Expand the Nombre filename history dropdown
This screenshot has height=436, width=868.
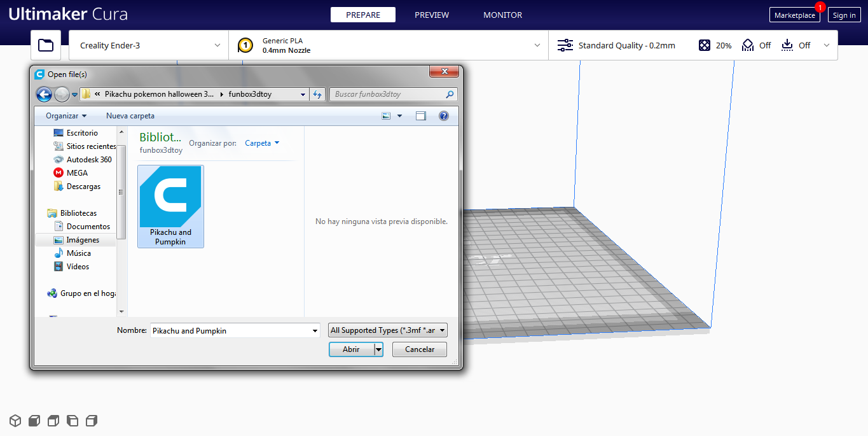(315, 330)
